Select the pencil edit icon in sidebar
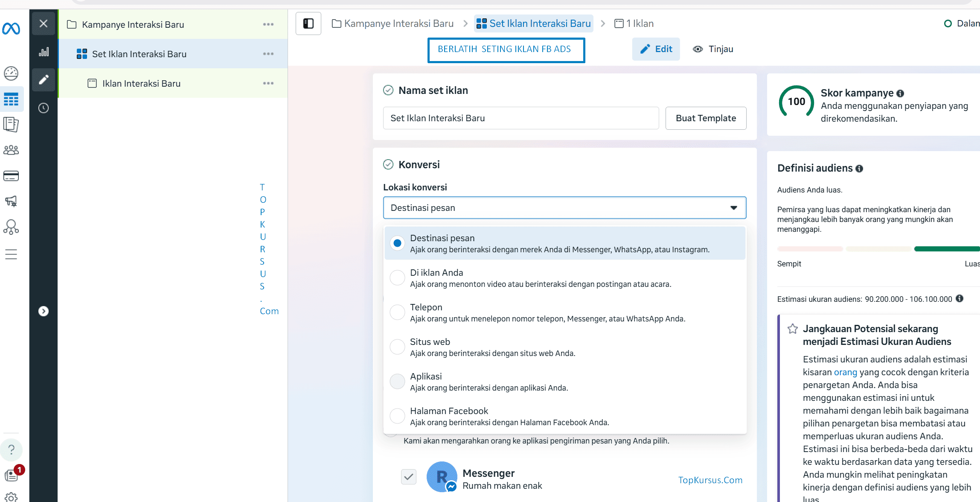980x502 pixels. [x=44, y=80]
